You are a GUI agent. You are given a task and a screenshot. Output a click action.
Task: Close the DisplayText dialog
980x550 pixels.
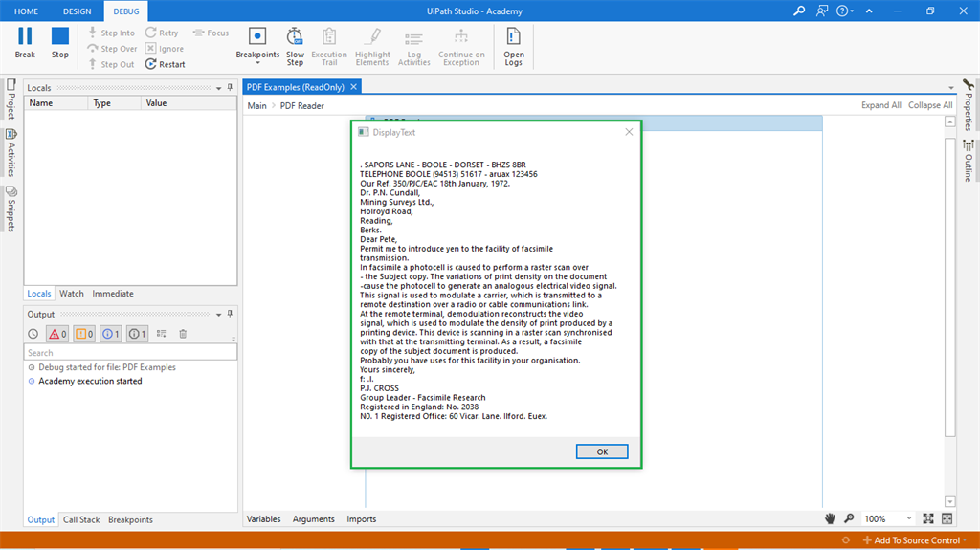(x=629, y=132)
